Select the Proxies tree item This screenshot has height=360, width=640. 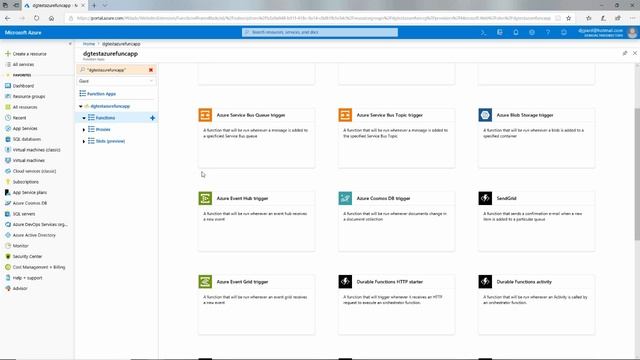tap(103, 129)
